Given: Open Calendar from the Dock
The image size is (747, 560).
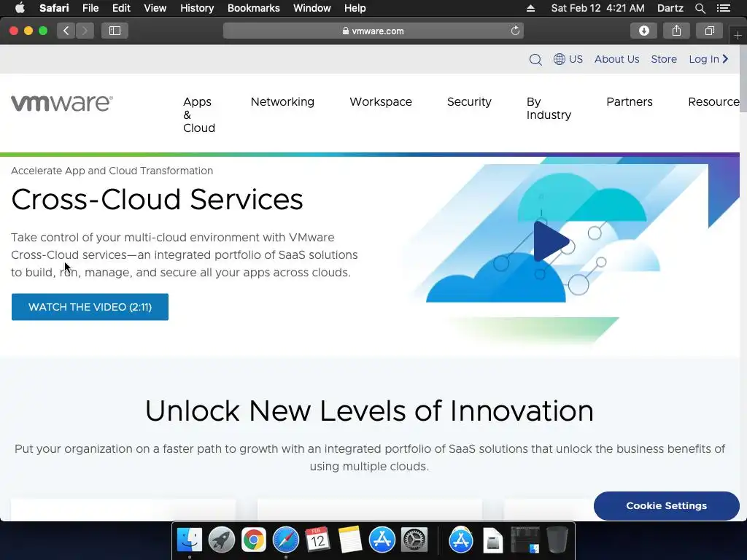Looking at the screenshot, I should [x=318, y=540].
